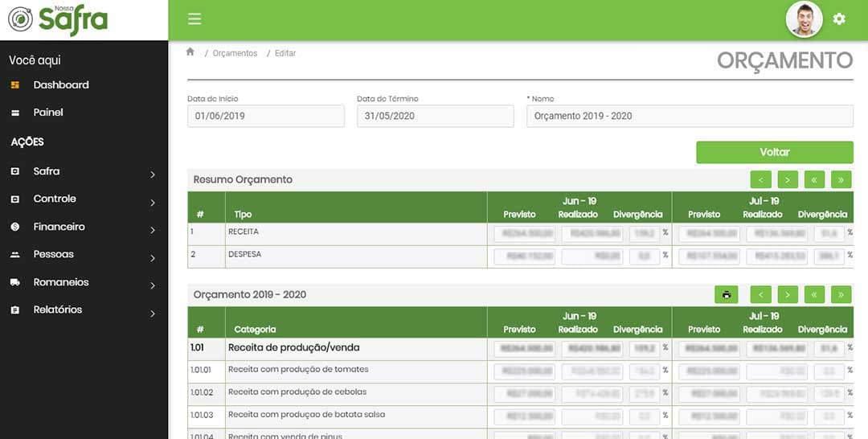Open the Financeiro menu item

pos(59,227)
